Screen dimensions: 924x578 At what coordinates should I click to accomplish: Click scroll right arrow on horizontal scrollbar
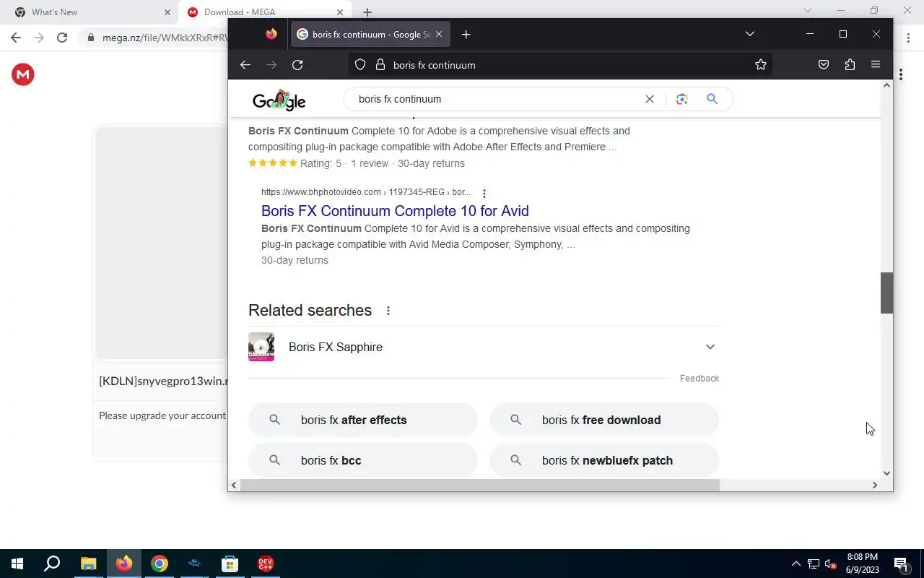[875, 485]
